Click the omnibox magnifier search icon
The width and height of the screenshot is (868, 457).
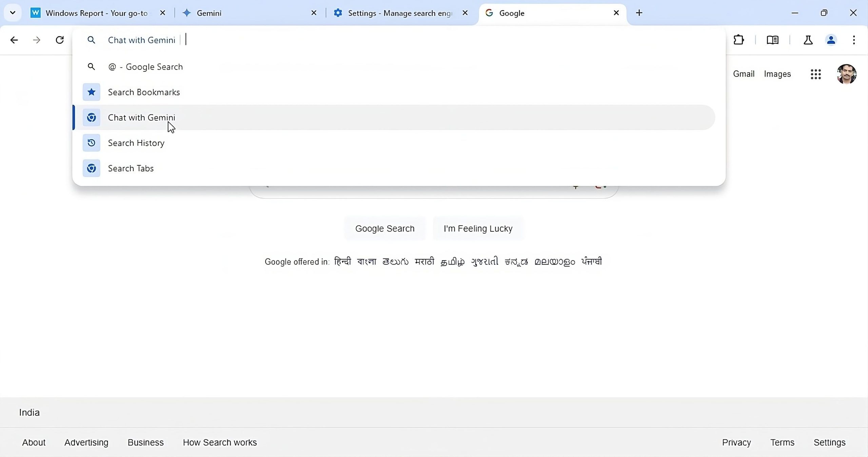tap(91, 40)
